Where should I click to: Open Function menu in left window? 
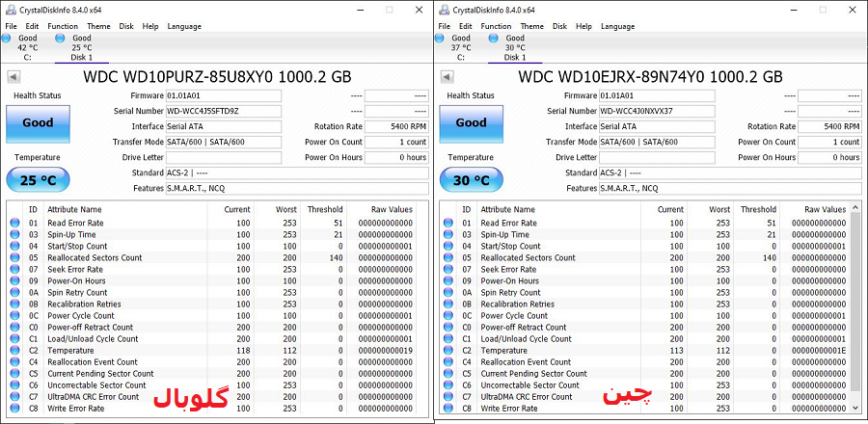(63, 26)
